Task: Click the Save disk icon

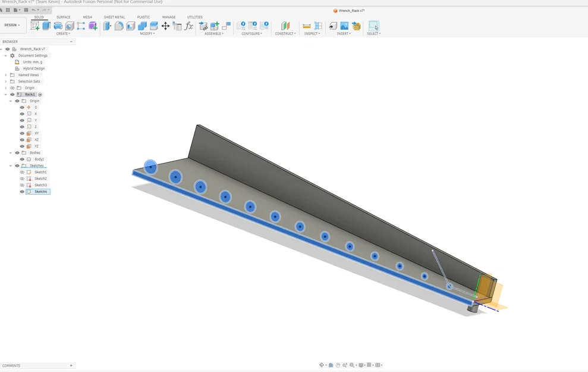Action: [26, 10]
